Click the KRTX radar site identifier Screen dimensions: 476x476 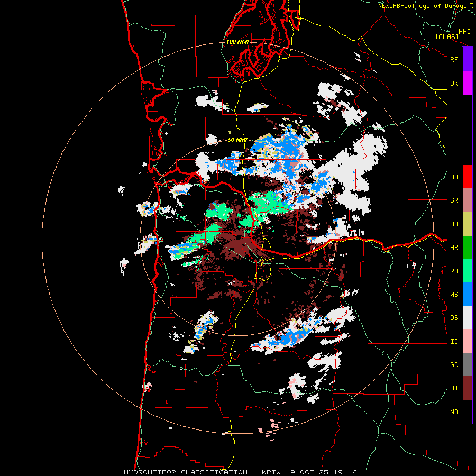point(271,472)
